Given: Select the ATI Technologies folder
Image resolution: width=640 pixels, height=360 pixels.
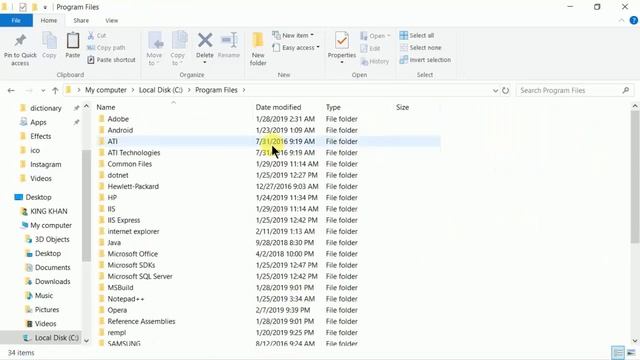Looking at the screenshot, I should [133, 153].
